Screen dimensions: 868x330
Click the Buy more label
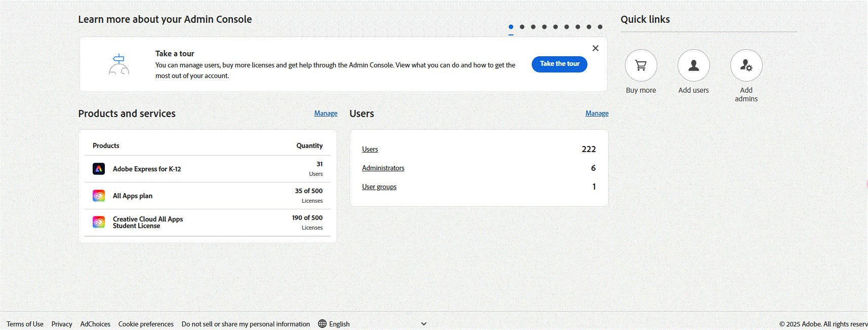(x=641, y=90)
